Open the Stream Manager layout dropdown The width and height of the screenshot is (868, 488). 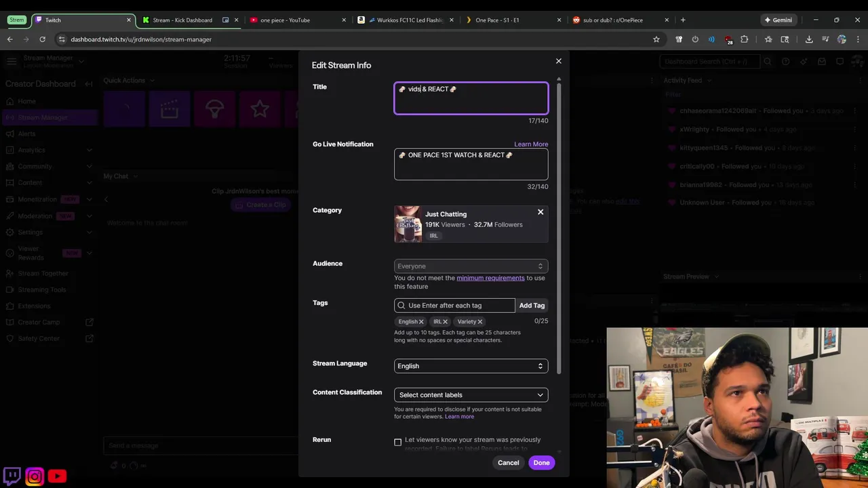coord(81,62)
